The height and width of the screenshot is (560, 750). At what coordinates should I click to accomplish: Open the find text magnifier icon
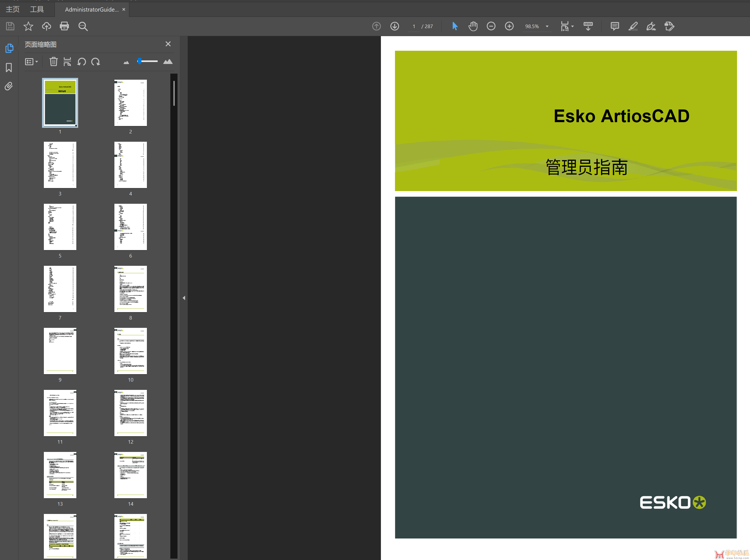pyautogui.click(x=83, y=26)
